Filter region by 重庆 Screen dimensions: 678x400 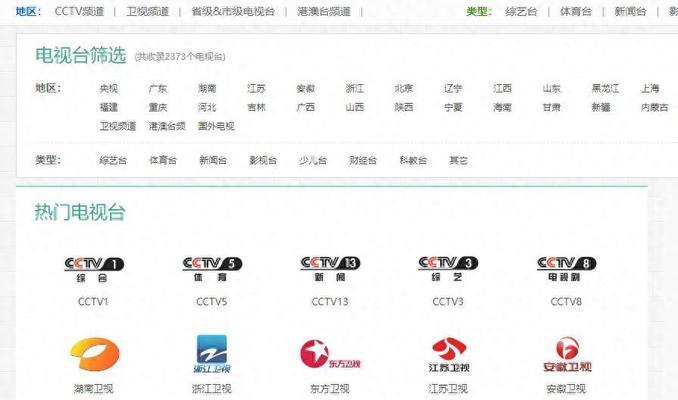point(158,107)
